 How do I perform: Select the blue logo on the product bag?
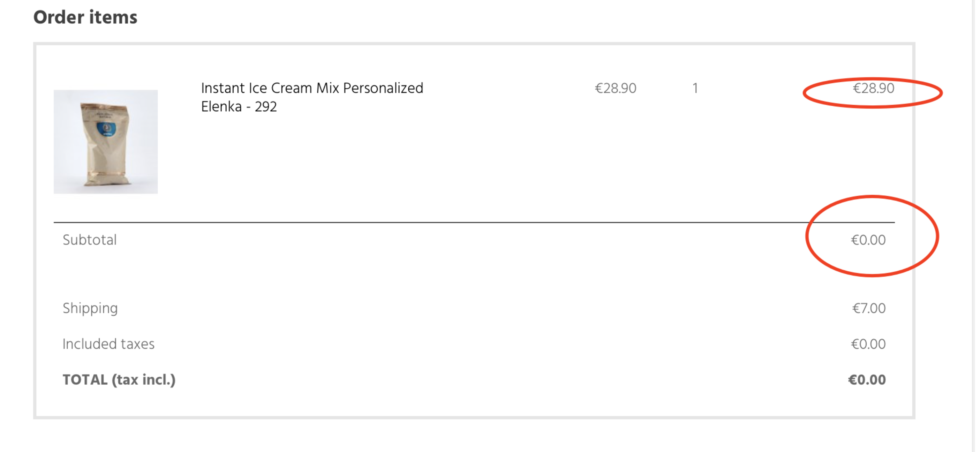(106, 129)
